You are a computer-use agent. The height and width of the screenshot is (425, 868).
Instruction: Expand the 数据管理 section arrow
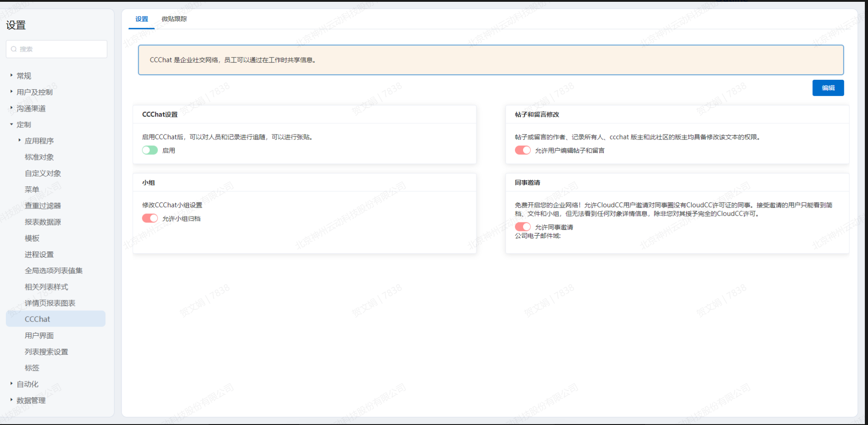click(11, 399)
